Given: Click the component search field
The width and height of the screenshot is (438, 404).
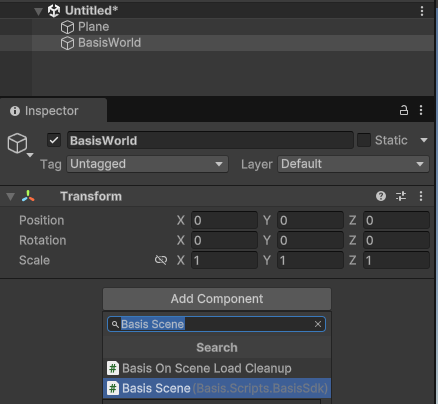Looking at the screenshot, I should (216, 324).
